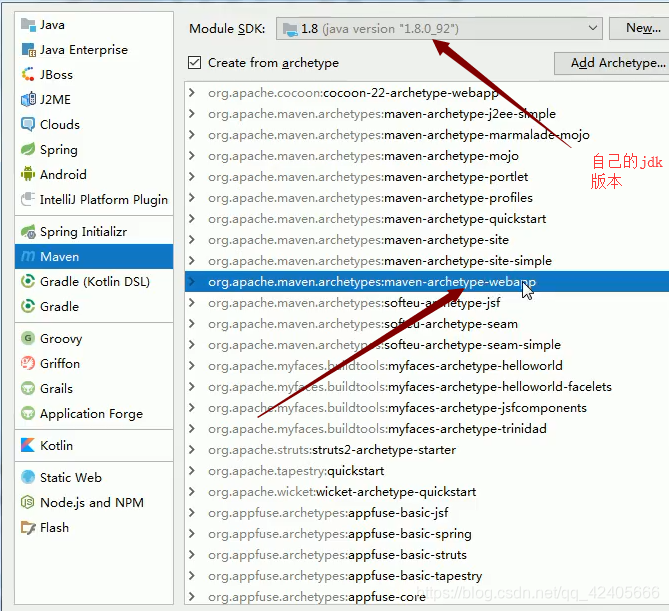The image size is (669, 611).
Task: Select the J2ME module icon
Action: (x=28, y=99)
